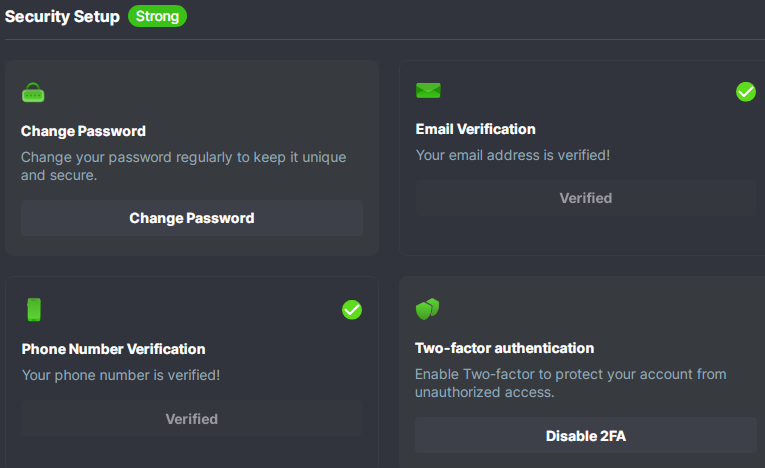Click the Phone Number Verification green checkmark
Screen dimensions: 765x468
[351, 310]
